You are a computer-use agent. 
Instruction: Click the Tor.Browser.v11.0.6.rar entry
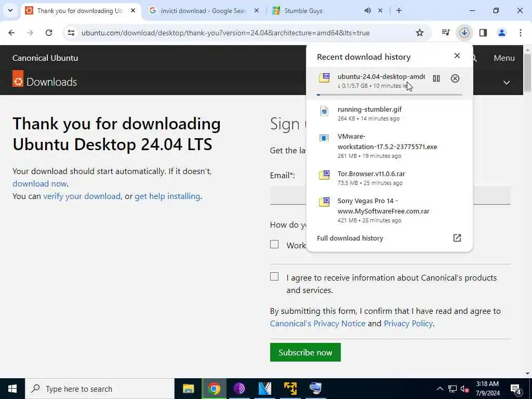pos(389,178)
